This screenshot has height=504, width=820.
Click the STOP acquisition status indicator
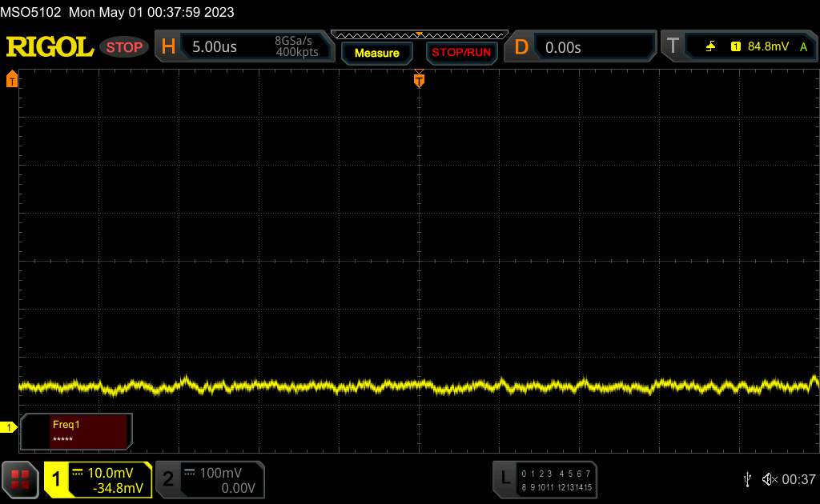click(124, 47)
